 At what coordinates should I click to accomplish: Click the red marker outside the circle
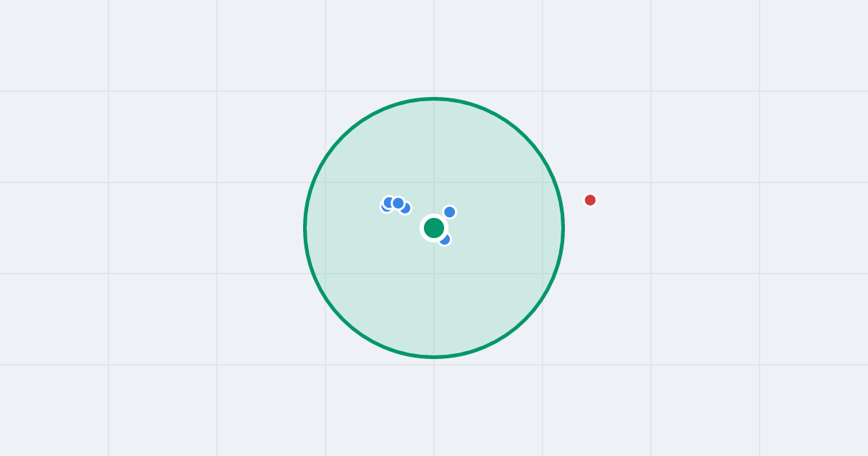click(590, 200)
